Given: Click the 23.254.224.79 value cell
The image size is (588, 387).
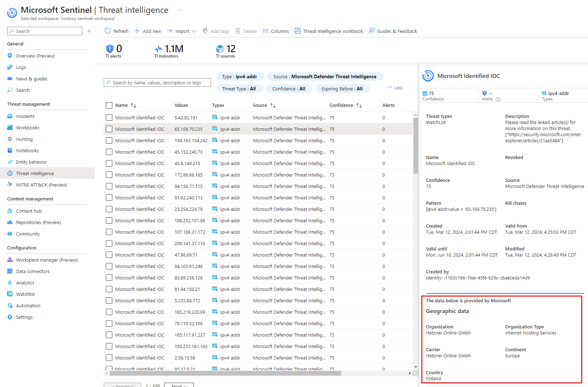Looking at the screenshot, I should (188, 209).
